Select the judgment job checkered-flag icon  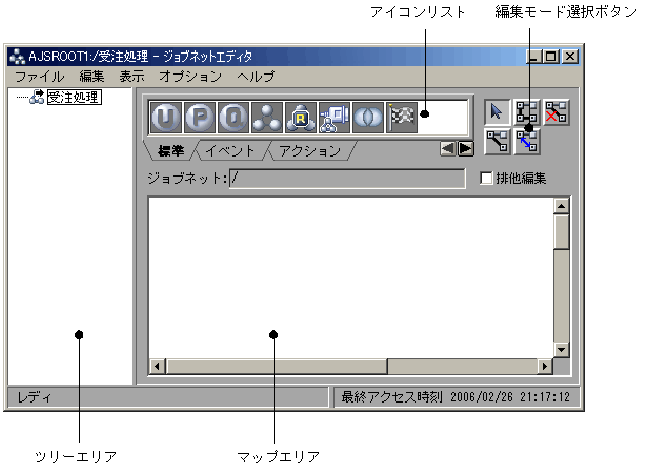(402, 118)
